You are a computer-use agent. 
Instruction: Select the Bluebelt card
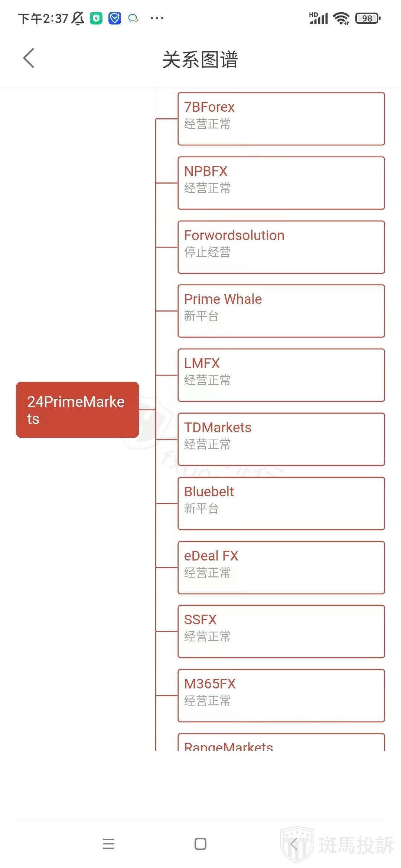(x=281, y=503)
